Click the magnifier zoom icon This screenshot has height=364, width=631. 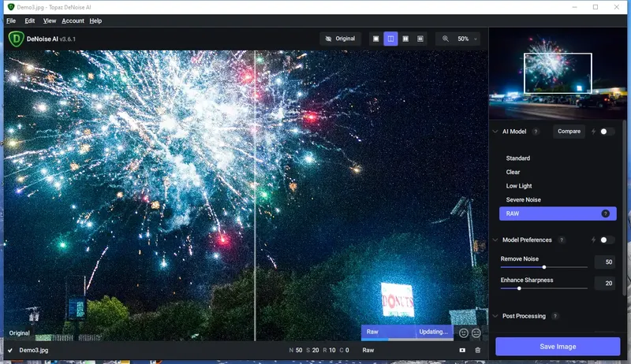pos(446,39)
